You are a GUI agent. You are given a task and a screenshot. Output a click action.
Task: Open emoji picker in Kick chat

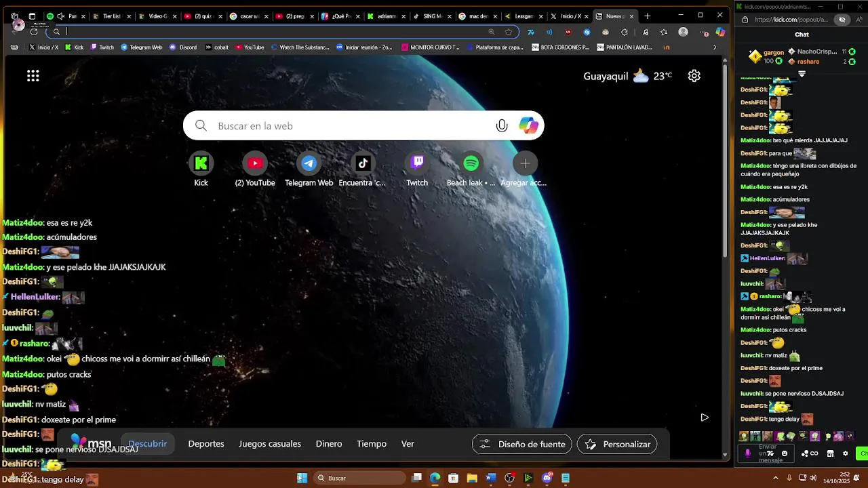click(x=785, y=453)
